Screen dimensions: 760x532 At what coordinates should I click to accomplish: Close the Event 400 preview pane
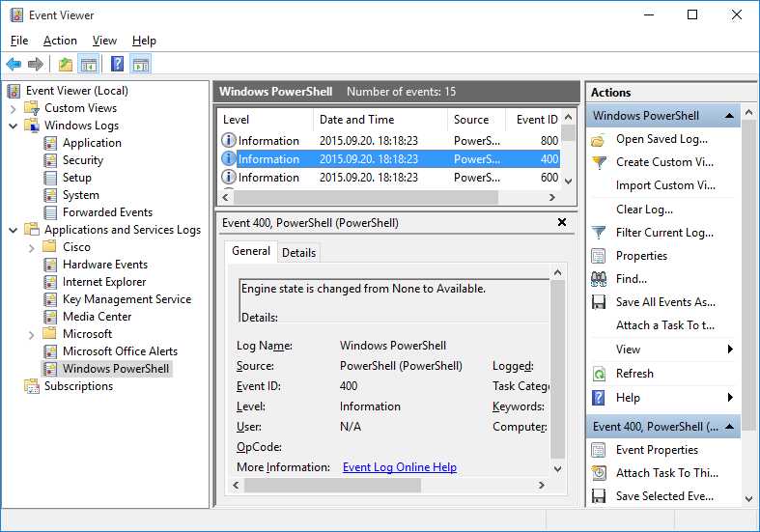(562, 222)
